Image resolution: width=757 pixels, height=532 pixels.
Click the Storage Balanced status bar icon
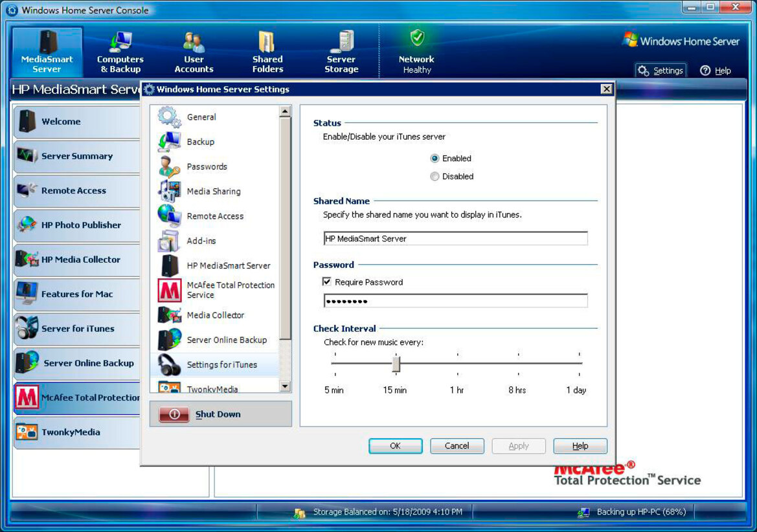click(x=299, y=513)
